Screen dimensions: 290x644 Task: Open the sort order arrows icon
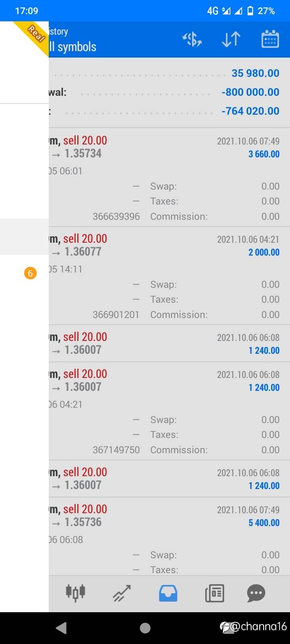231,39
